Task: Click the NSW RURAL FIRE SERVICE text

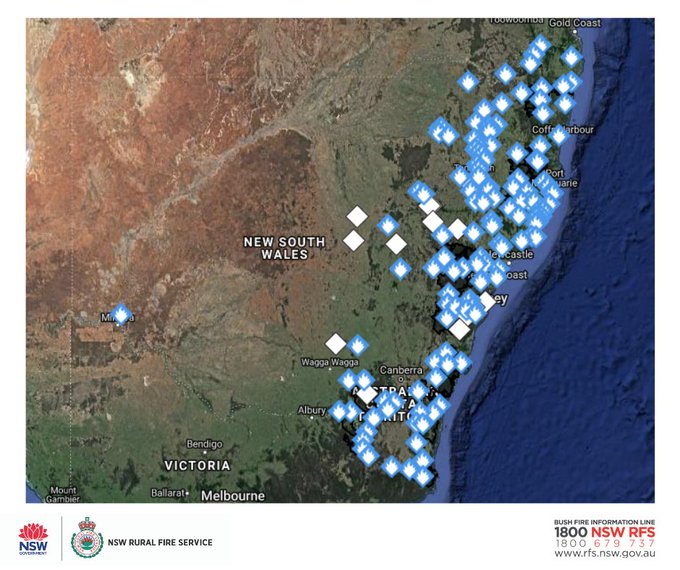Action: [160, 542]
